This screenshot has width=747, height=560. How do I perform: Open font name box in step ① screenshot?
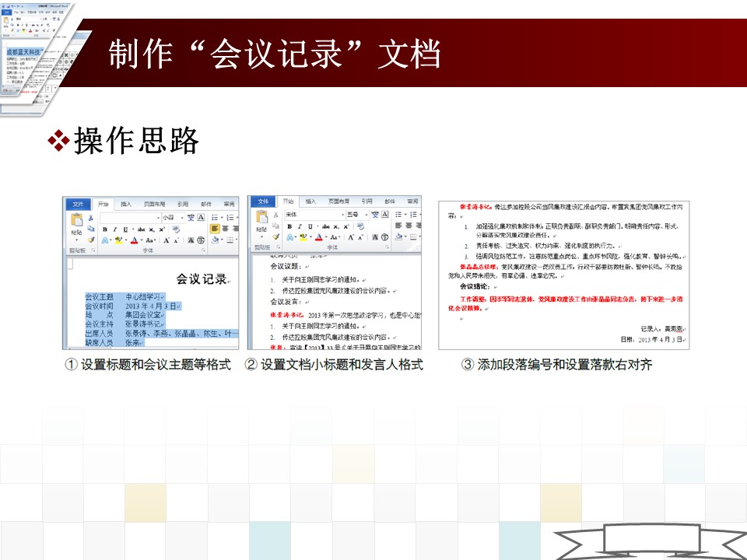pyautogui.click(x=130, y=218)
